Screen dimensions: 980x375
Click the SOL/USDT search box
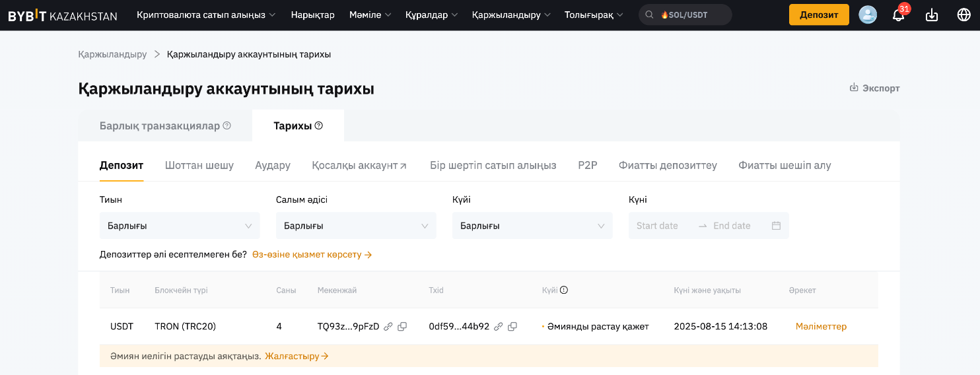(x=687, y=15)
